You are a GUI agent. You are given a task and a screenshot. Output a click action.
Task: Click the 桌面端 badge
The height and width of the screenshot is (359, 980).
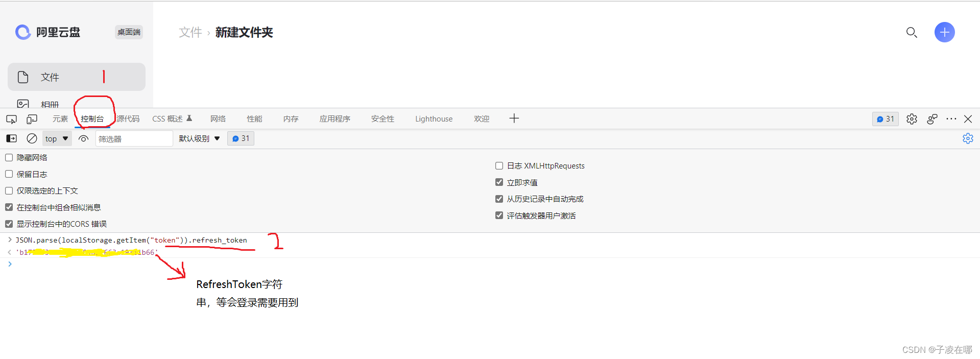129,32
